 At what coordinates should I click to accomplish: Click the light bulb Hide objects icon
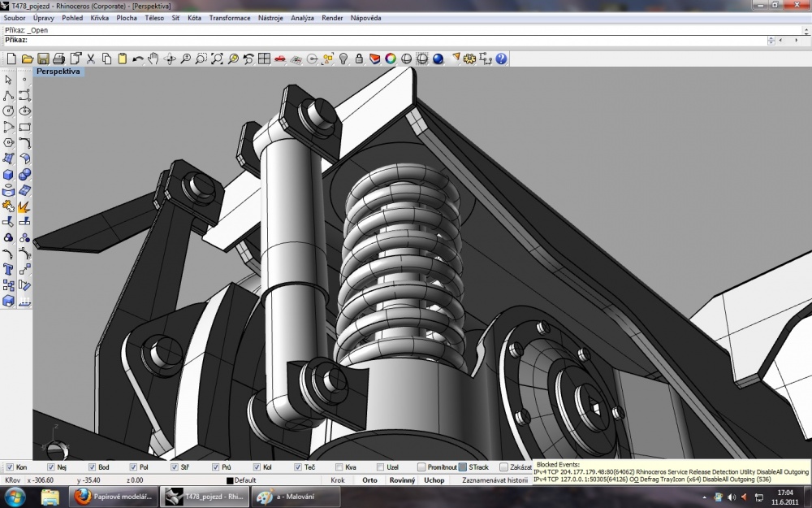(x=343, y=59)
